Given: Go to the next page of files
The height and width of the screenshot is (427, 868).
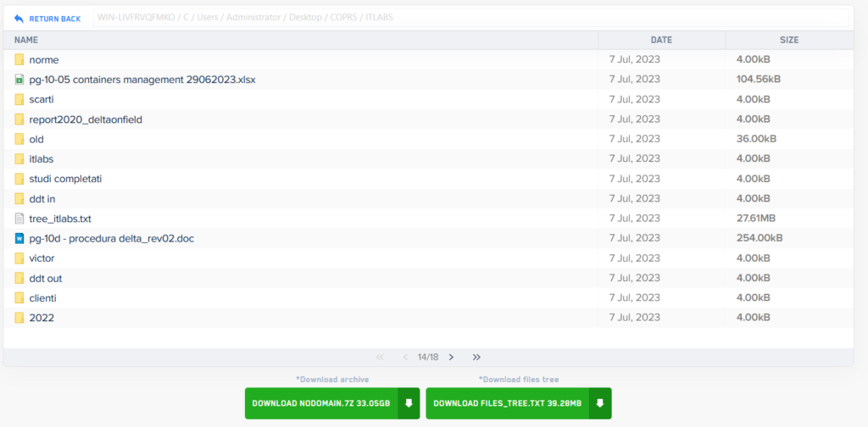Looking at the screenshot, I should click(451, 358).
